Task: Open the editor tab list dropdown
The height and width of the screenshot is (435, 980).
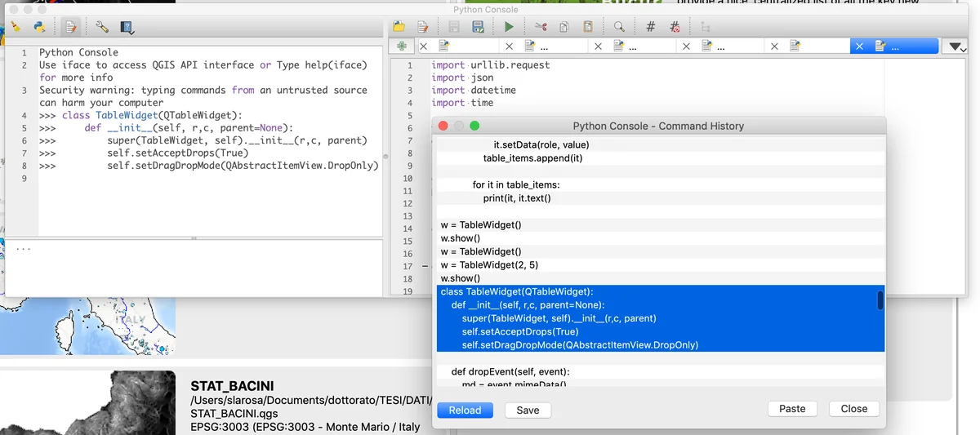Action: click(x=955, y=47)
